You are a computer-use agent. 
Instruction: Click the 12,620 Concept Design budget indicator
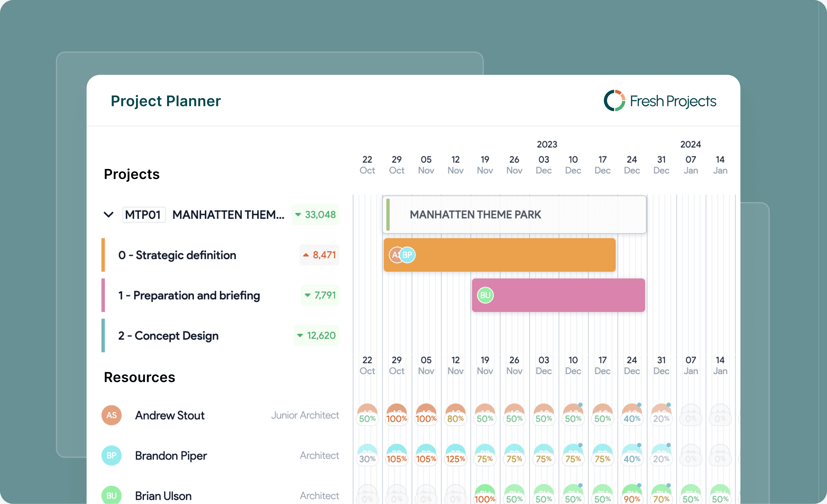coord(317,335)
